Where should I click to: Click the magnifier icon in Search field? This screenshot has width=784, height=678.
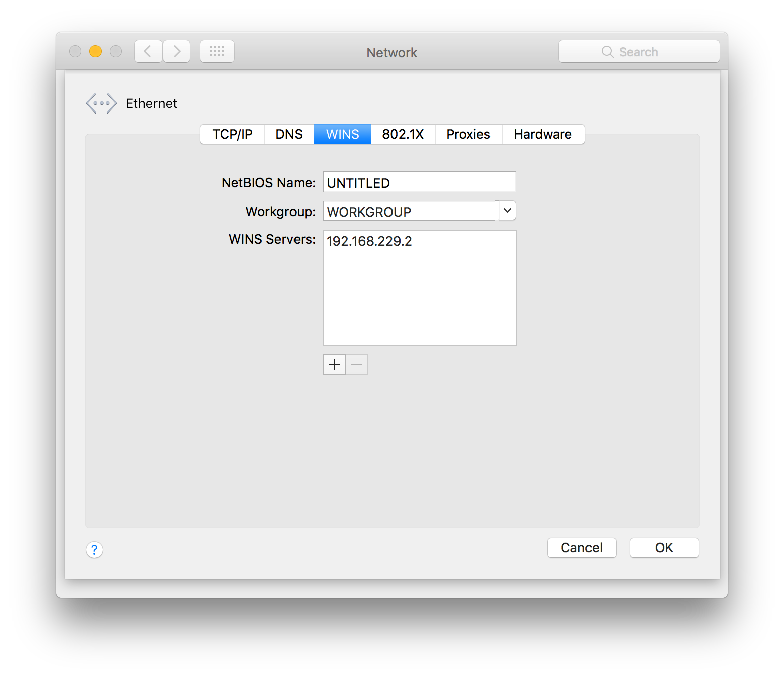point(607,52)
